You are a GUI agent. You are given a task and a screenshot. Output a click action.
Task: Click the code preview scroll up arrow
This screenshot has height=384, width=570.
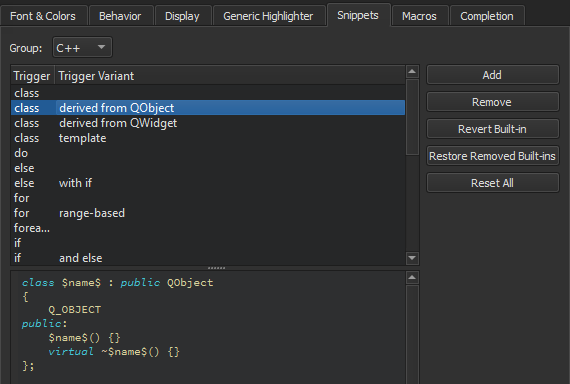(412, 277)
